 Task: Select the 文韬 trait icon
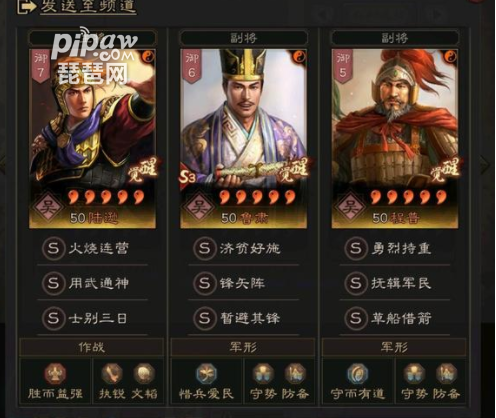(144, 374)
